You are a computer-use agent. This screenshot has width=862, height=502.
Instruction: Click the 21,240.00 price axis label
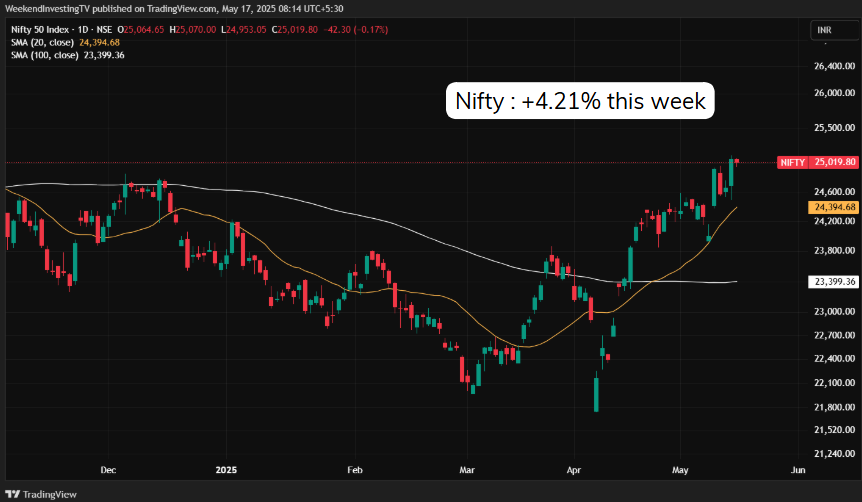click(835, 454)
